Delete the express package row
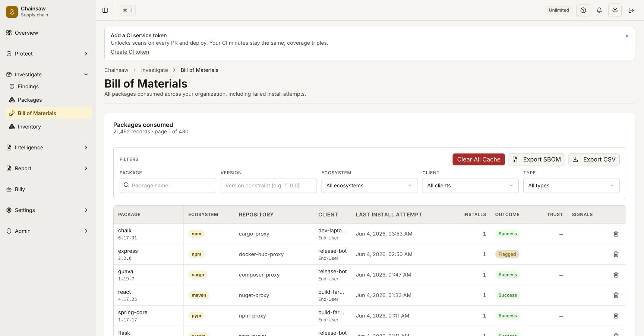 pyautogui.click(x=616, y=254)
